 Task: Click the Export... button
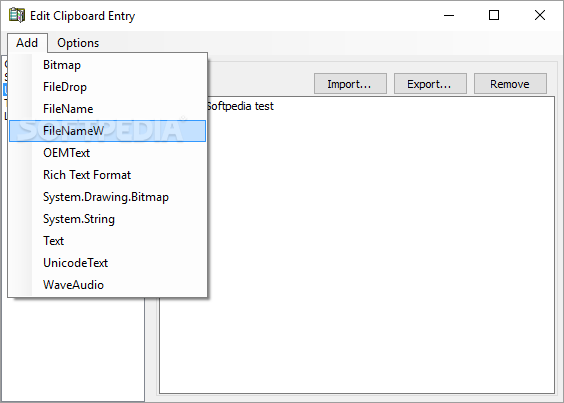tap(430, 84)
